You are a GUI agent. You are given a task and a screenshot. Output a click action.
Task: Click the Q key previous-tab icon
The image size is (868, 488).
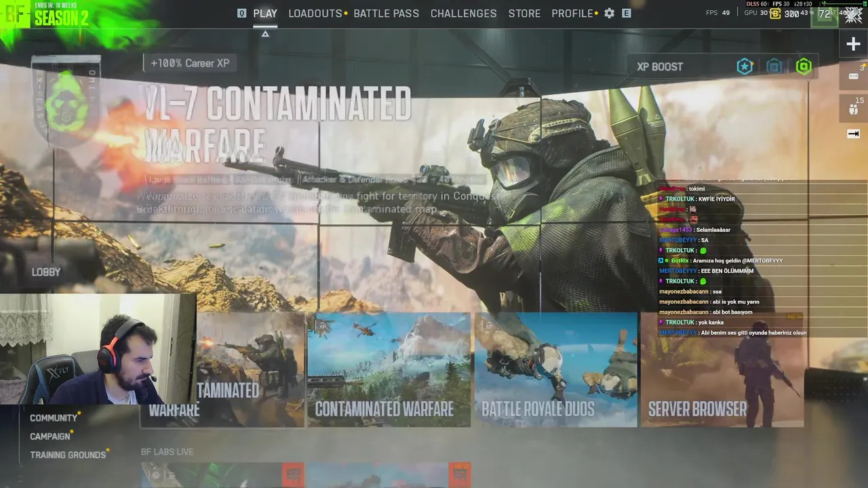click(x=241, y=13)
